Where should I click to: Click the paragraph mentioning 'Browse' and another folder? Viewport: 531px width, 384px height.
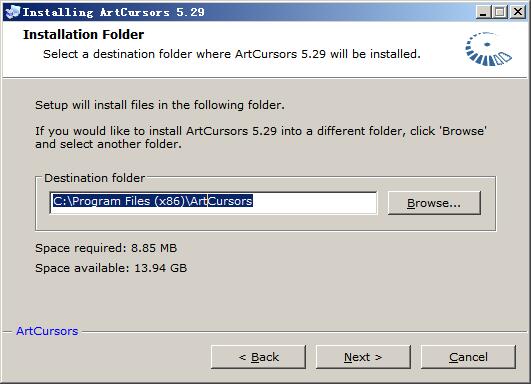click(261, 137)
